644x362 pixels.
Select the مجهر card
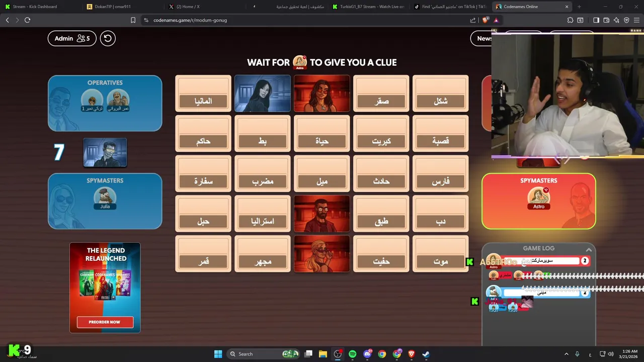tap(263, 254)
